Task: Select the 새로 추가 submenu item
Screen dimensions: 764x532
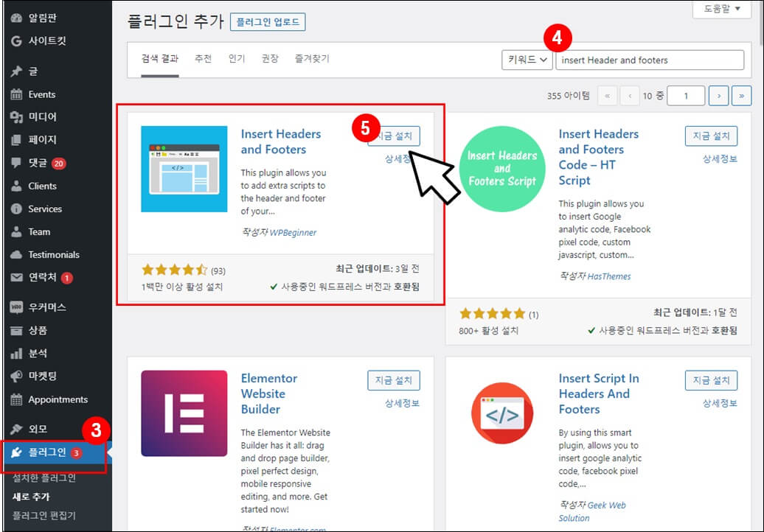Action: 31,497
